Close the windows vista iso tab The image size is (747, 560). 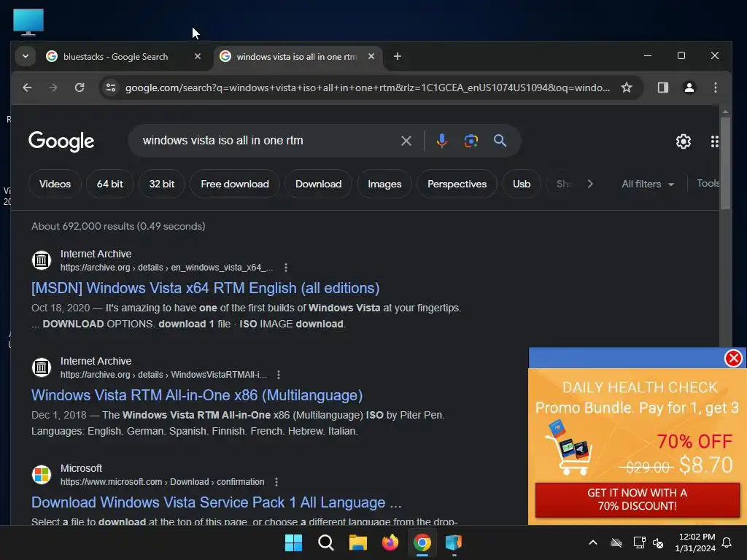pos(371,56)
